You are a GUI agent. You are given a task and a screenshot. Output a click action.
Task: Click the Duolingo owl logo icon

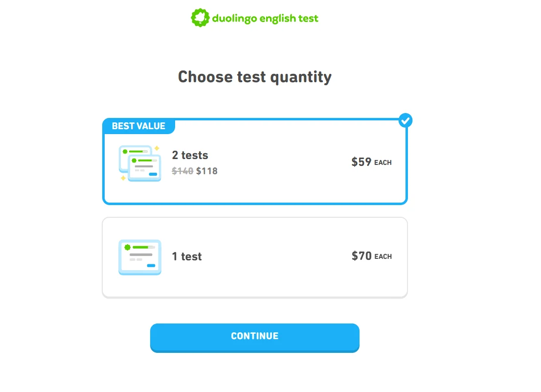200,18
